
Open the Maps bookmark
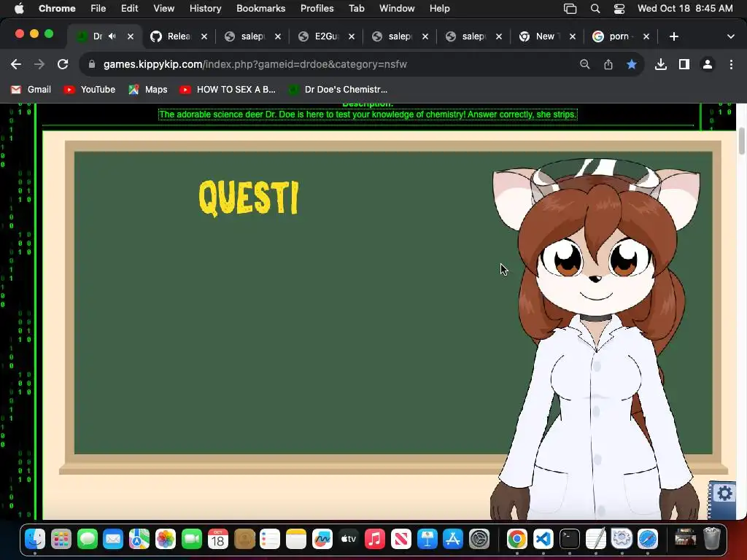(148, 90)
